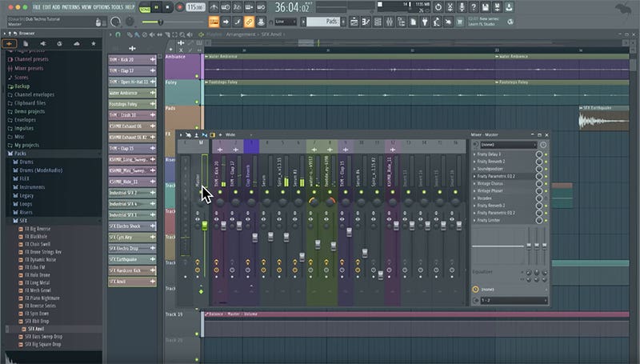Open the PATTERNS menu
Screen dimensions: 640x364
click(70, 7)
